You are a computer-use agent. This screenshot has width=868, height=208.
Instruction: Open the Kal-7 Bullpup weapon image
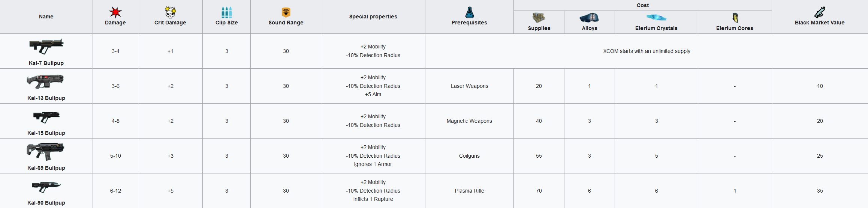[x=46, y=46]
